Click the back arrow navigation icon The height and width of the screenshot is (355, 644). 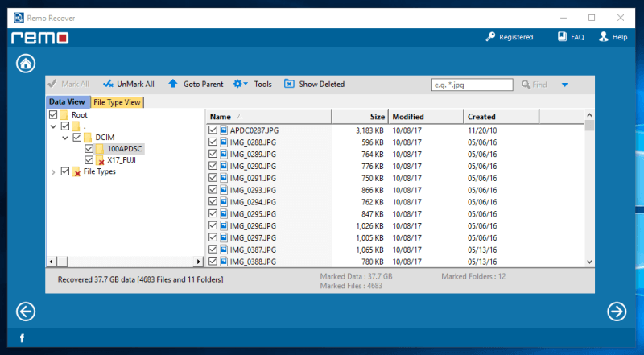(x=26, y=312)
